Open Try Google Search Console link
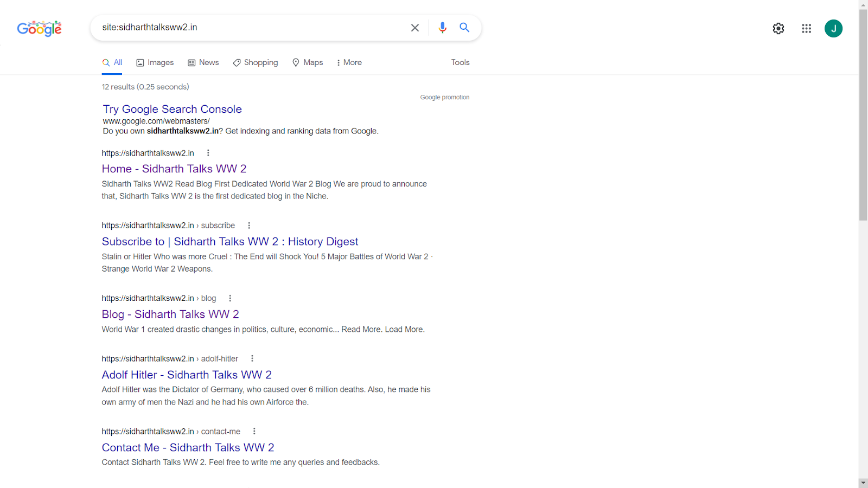The height and width of the screenshot is (488, 868). [173, 109]
